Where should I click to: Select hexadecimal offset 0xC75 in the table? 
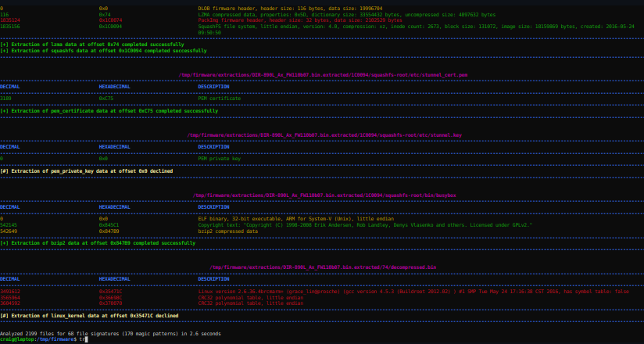coord(106,99)
